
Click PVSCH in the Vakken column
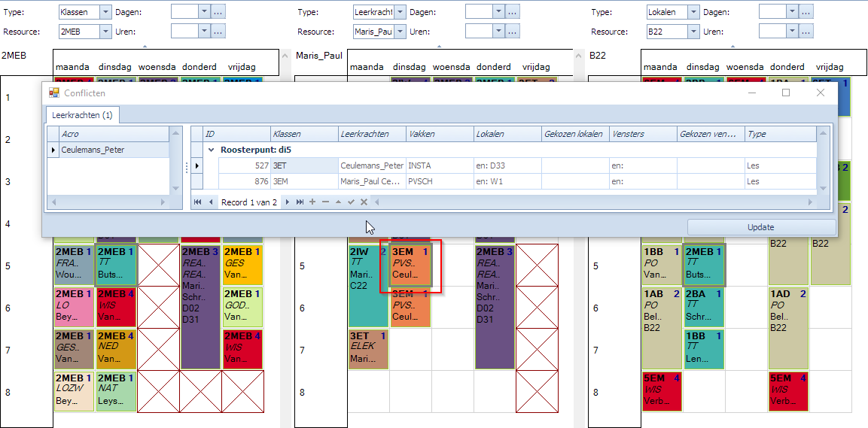[x=440, y=181]
